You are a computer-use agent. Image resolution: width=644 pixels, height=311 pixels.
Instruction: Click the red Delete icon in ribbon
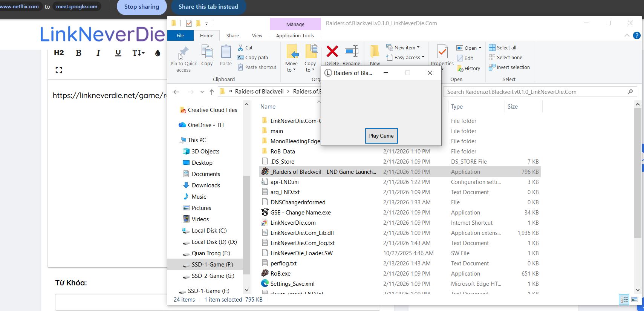332,52
